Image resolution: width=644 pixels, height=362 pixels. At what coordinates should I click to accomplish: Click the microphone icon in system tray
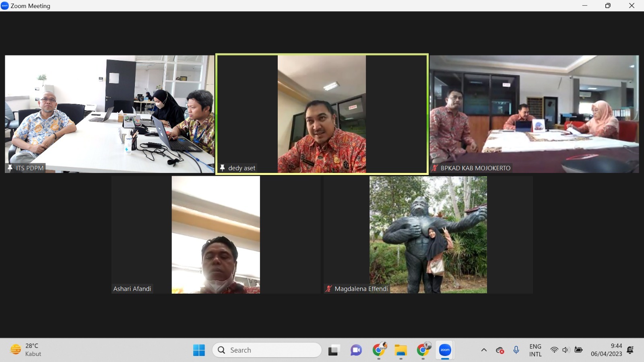[516, 350]
